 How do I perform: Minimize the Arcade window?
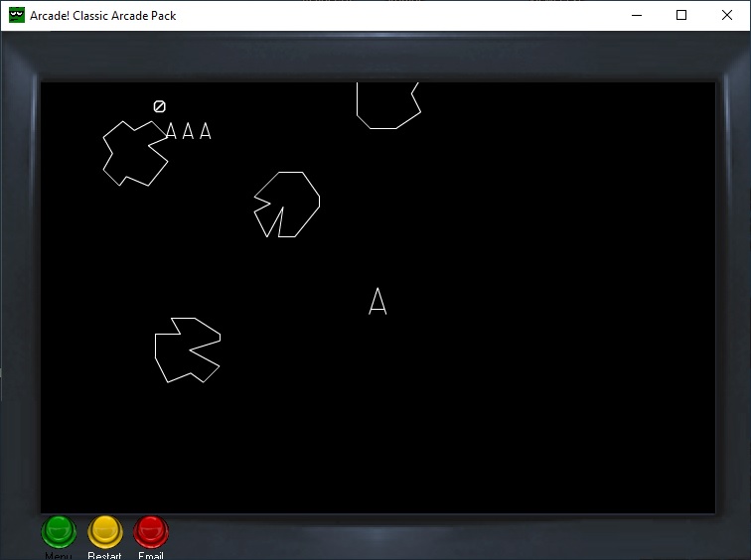point(637,15)
